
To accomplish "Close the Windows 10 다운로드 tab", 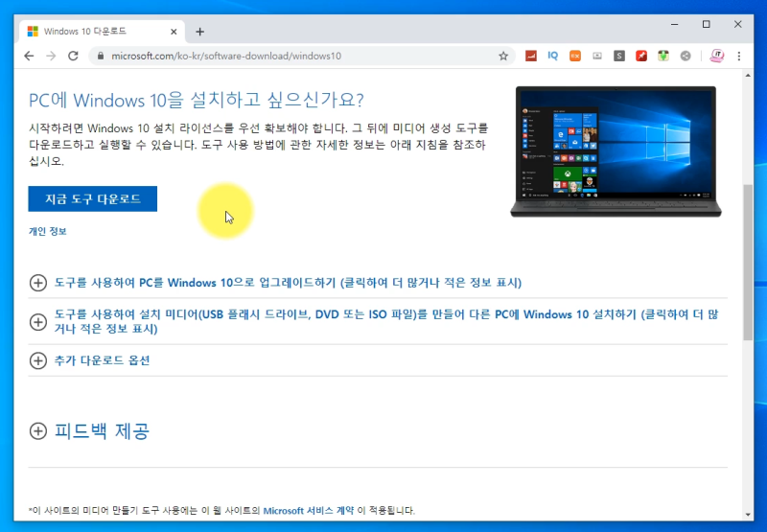I will (174, 32).
